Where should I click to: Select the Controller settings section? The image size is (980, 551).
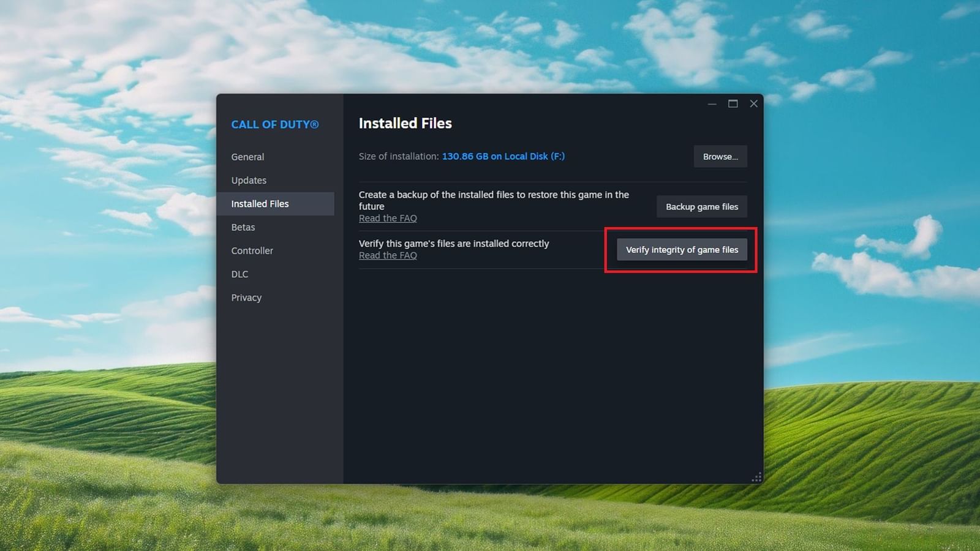click(252, 250)
